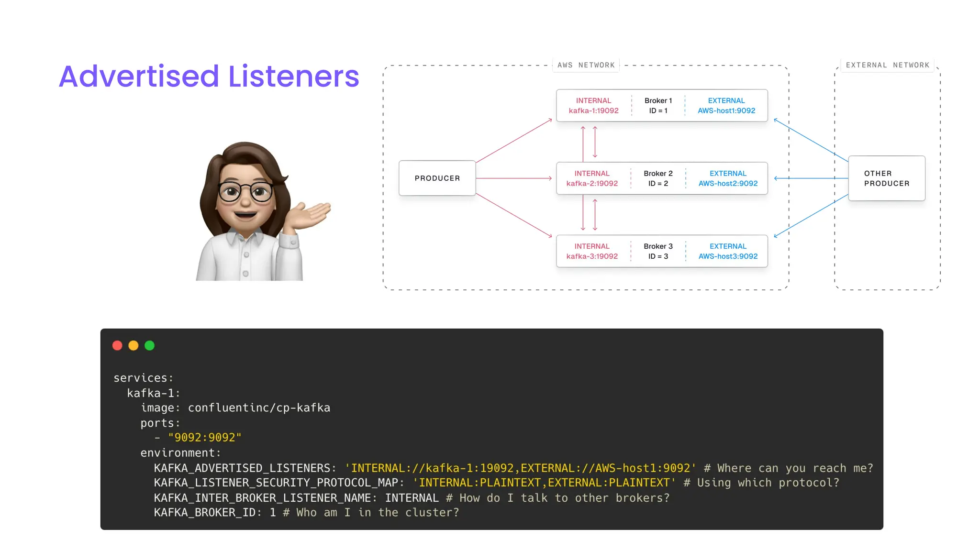Click the "9092:9092" port string
Screen dimensions: 980x551
[205, 438]
